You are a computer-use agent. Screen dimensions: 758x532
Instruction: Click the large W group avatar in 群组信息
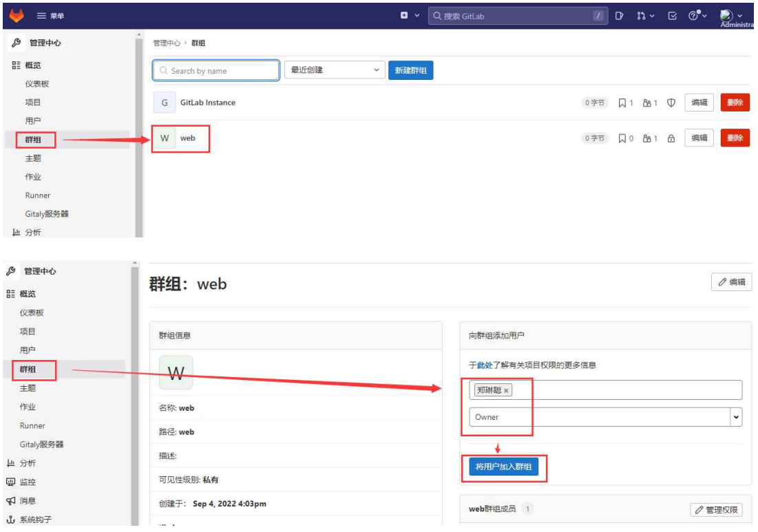point(176,372)
